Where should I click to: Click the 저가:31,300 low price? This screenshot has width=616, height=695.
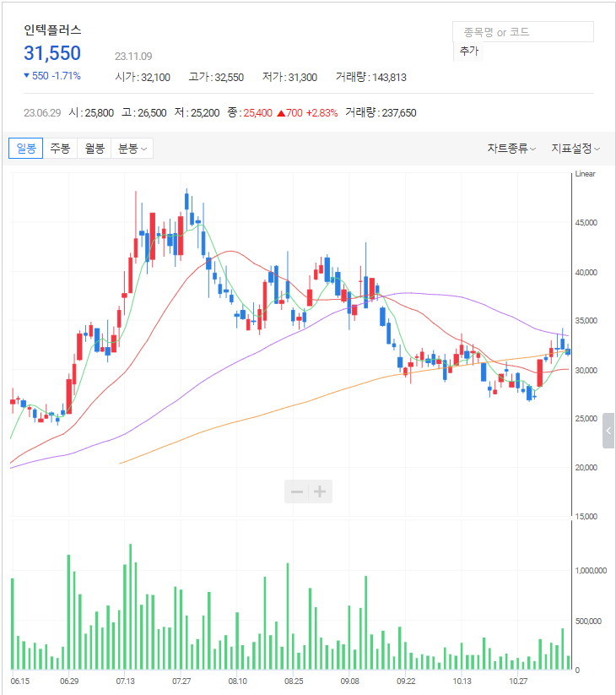289,77
